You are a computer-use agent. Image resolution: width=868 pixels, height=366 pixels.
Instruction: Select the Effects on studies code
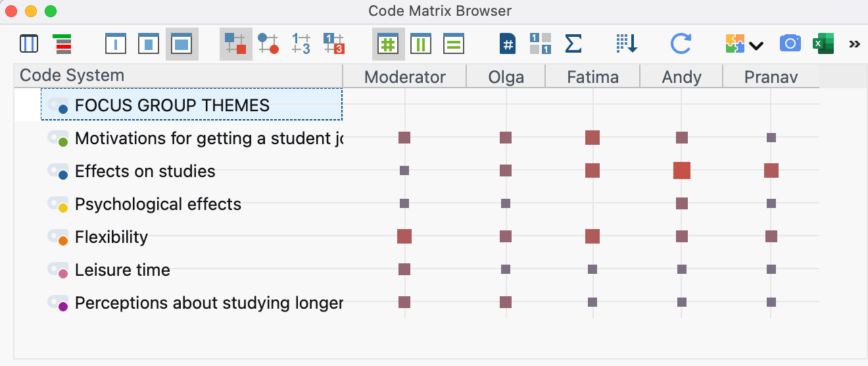click(x=145, y=171)
